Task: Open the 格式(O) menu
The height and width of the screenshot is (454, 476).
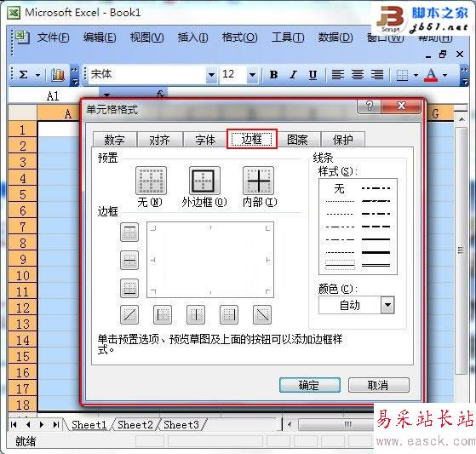Action: tap(240, 37)
